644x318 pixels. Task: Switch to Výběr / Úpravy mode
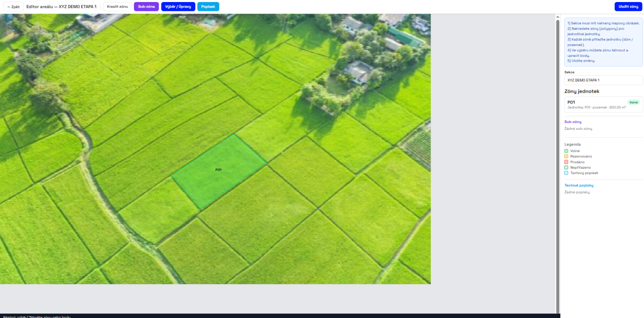[178, 7]
